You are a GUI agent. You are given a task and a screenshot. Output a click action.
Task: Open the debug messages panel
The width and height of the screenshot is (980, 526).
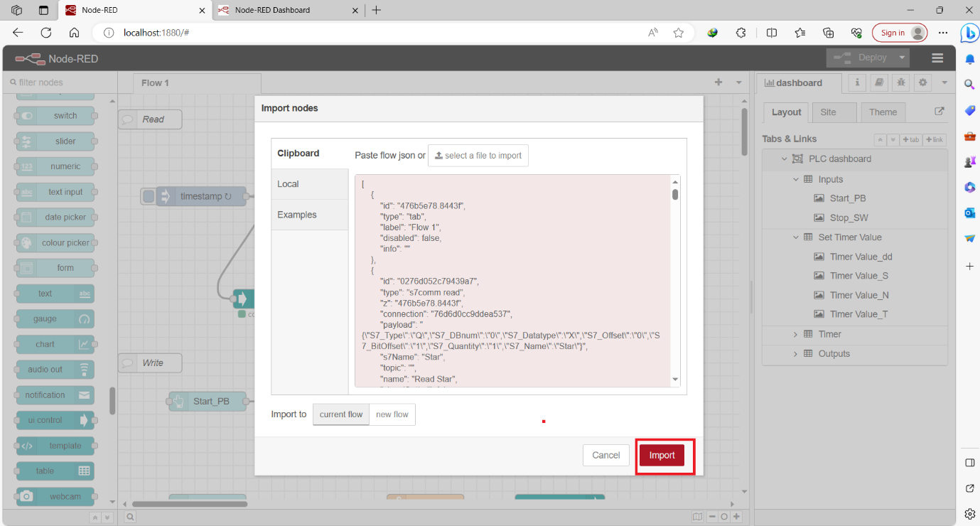pos(900,82)
